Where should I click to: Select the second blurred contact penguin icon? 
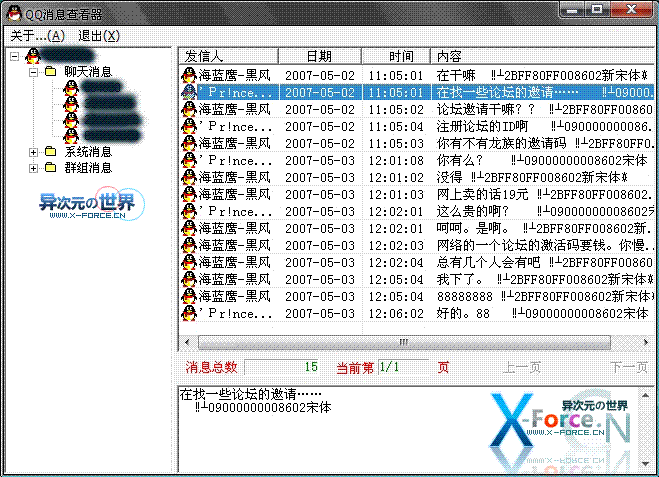pyautogui.click(x=71, y=104)
